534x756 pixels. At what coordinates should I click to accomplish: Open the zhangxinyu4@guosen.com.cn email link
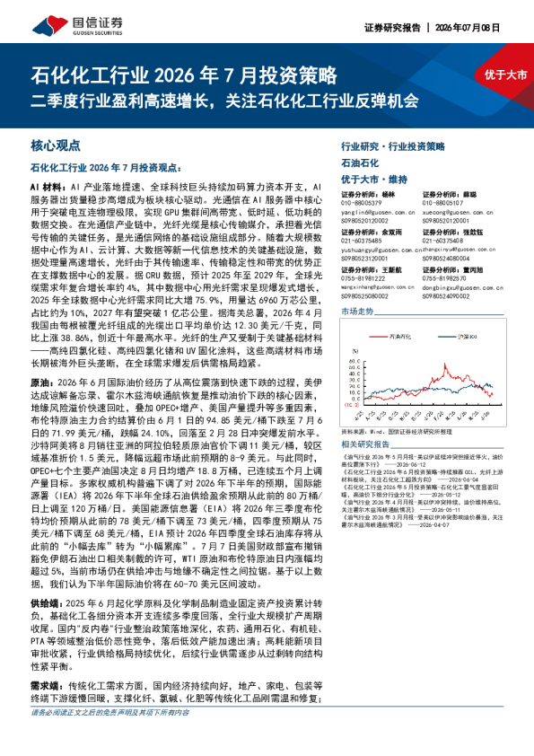460,250
